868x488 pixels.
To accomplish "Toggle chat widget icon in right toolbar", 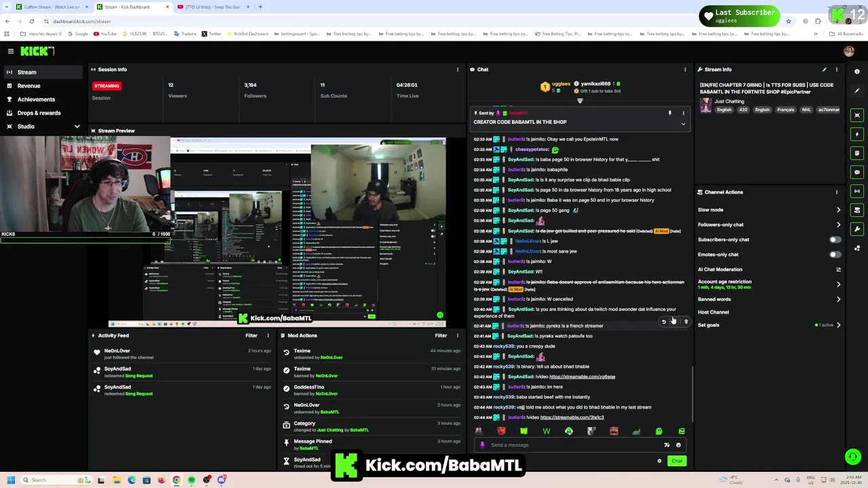I will tap(857, 172).
